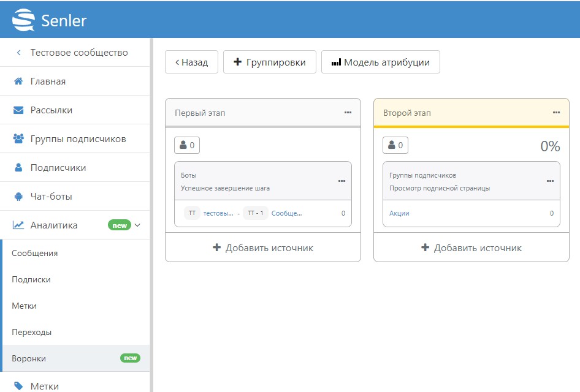
Task: Select Переходы in analytics submenu
Action: coord(32,332)
